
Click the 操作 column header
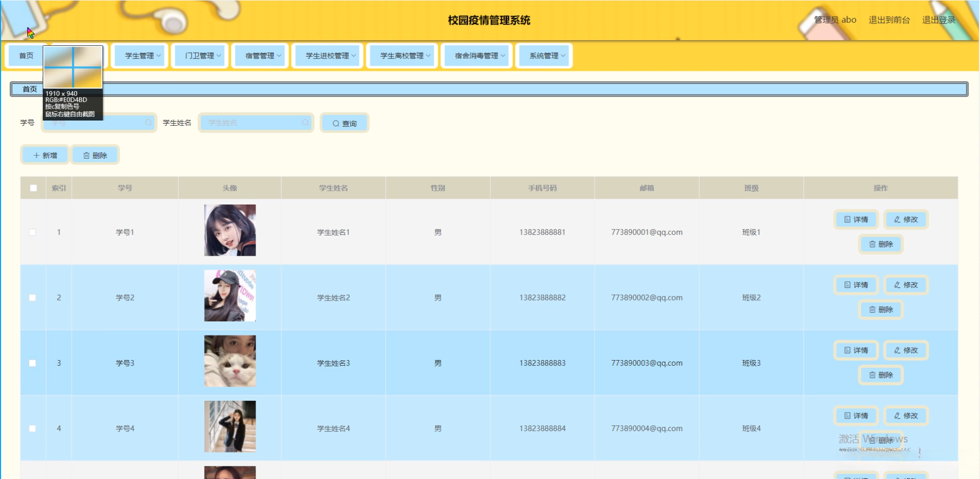[x=881, y=188]
